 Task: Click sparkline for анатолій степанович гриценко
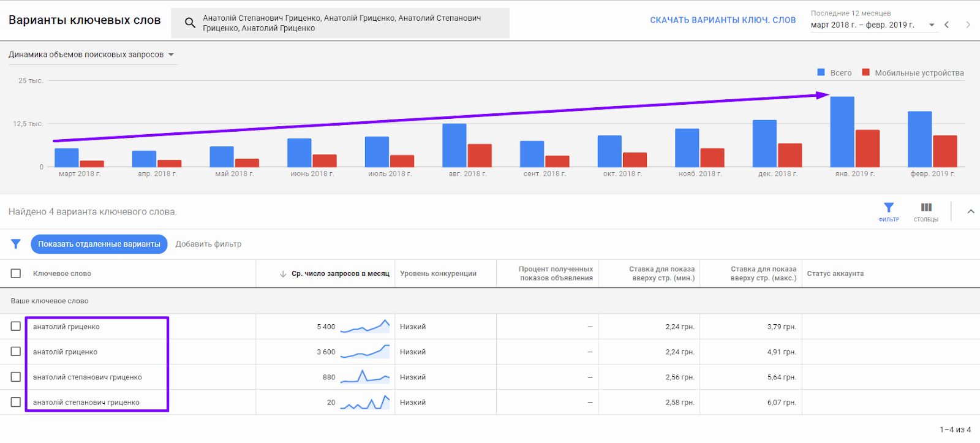[x=364, y=402]
